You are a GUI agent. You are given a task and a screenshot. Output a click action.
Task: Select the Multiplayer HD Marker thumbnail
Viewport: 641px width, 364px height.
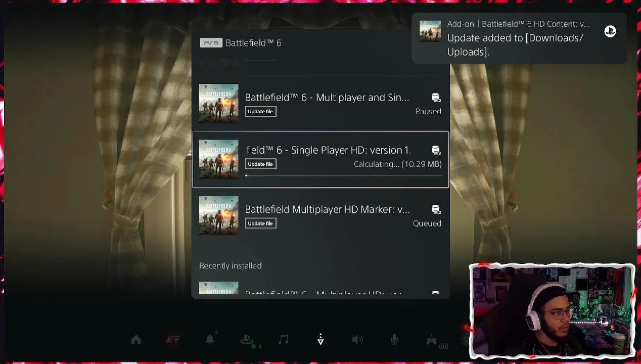pos(218,215)
